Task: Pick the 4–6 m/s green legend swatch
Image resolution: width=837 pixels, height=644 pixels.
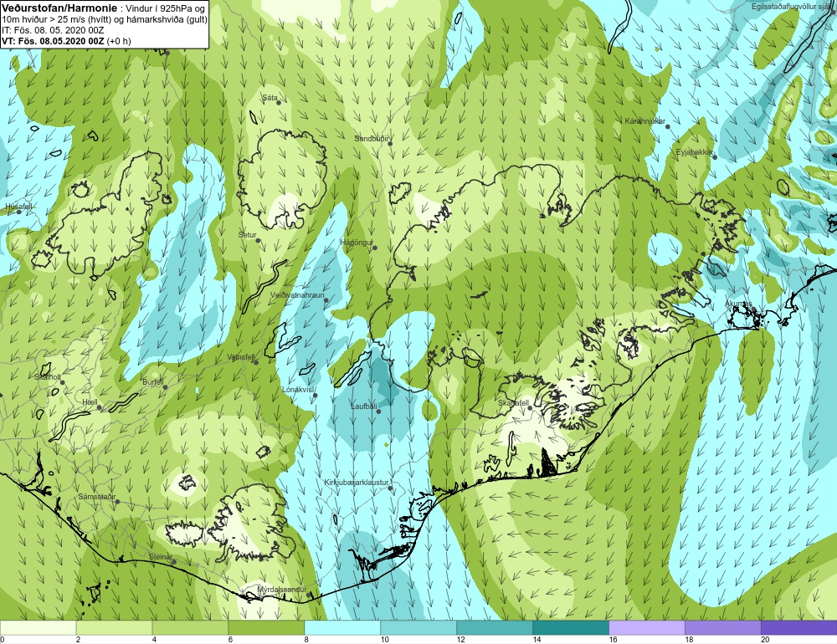Action: pos(191,628)
